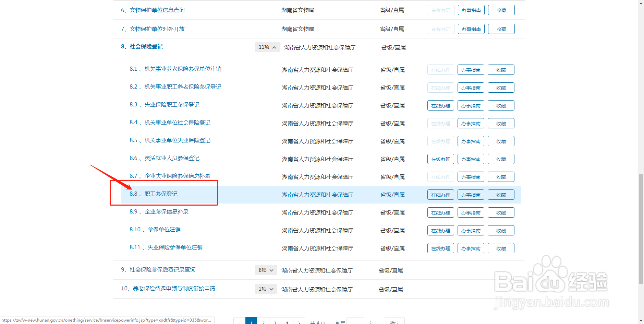Click 收藏 for 8.9 企业参保信息补录
This screenshot has height=324, width=644.
[x=501, y=212]
